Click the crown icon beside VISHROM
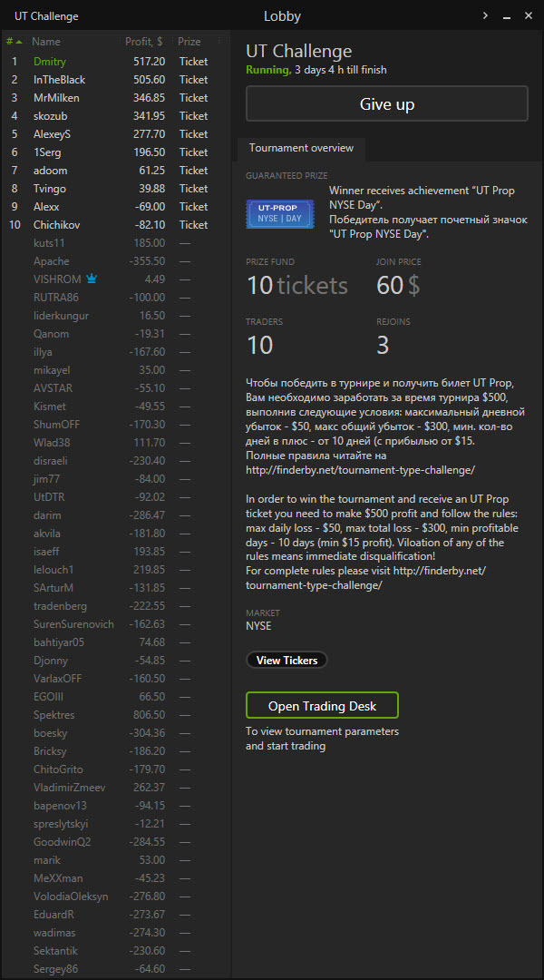Screen dimensions: 544x980 click(91, 279)
